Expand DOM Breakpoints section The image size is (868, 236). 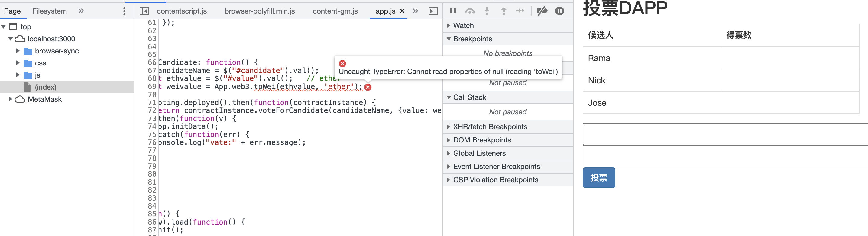pos(508,140)
